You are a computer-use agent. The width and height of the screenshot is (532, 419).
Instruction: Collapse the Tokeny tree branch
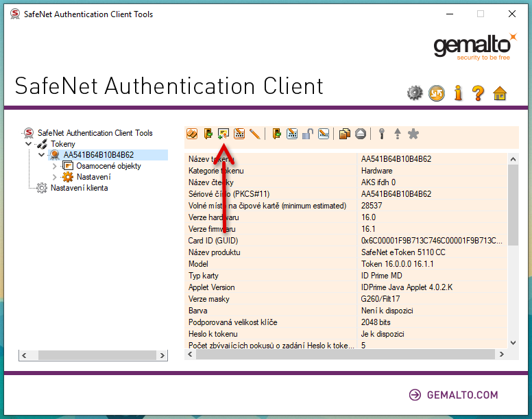click(x=29, y=144)
